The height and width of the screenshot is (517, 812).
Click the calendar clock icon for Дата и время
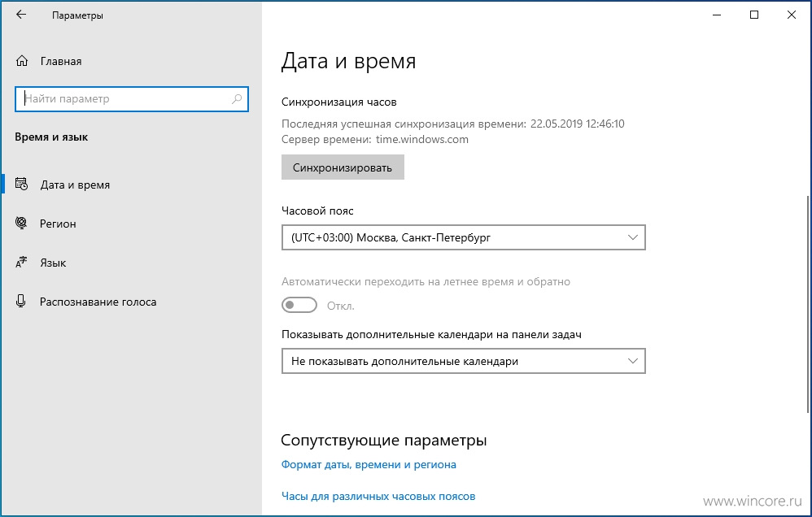click(x=21, y=185)
